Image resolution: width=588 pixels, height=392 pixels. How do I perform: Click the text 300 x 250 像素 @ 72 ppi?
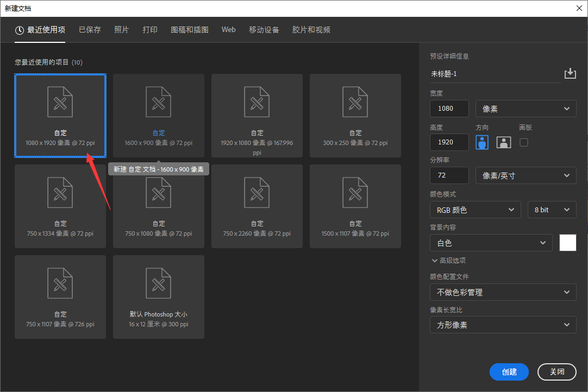tap(355, 143)
